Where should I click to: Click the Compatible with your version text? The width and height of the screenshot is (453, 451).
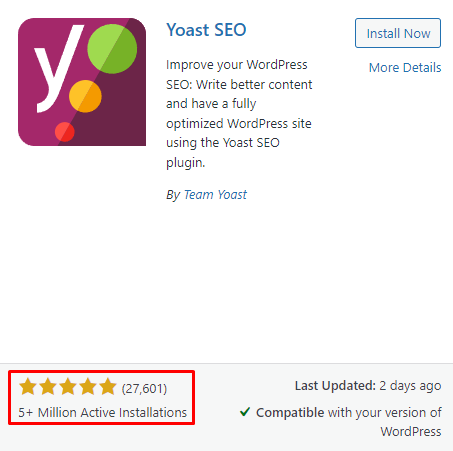tap(349, 422)
